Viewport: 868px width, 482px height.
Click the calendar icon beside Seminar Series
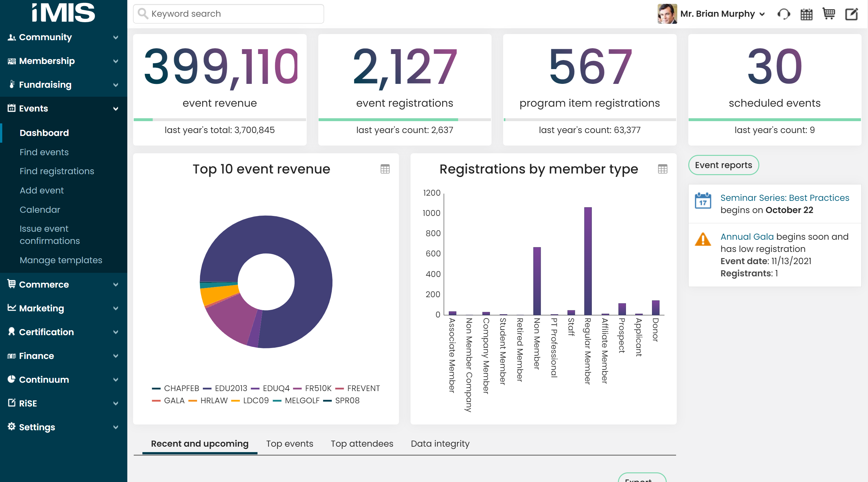tap(702, 201)
